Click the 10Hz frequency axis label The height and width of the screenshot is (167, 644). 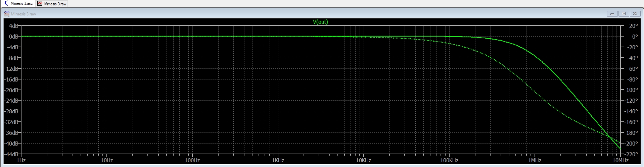(107, 161)
